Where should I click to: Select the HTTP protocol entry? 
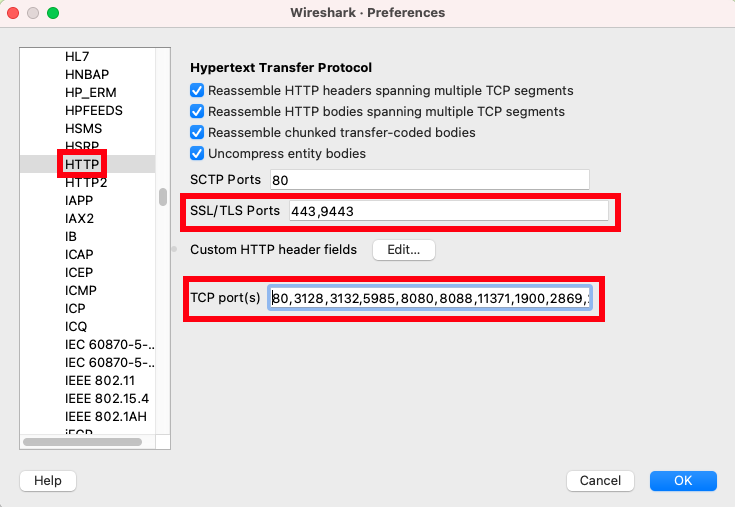(82, 164)
